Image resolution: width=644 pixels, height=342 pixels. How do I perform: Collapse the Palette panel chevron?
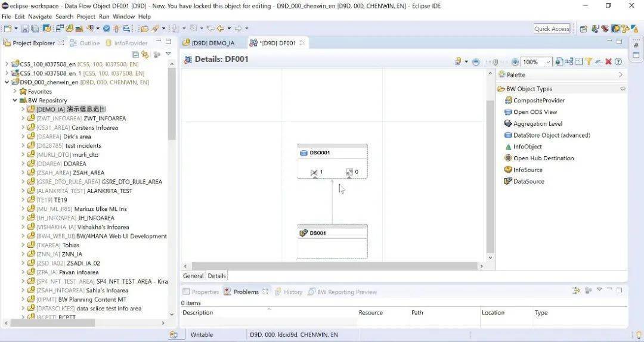(x=621, y=74)
